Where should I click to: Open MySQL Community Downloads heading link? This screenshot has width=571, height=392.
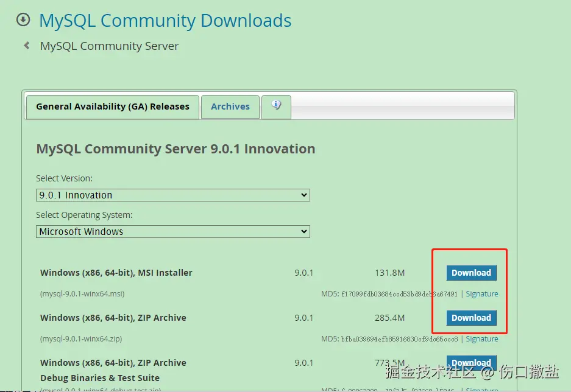165,20
